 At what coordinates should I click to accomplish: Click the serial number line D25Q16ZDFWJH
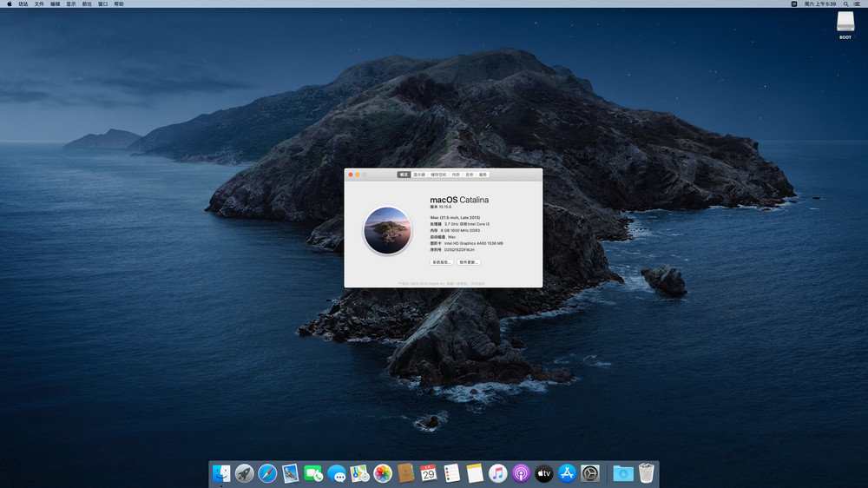452,250
